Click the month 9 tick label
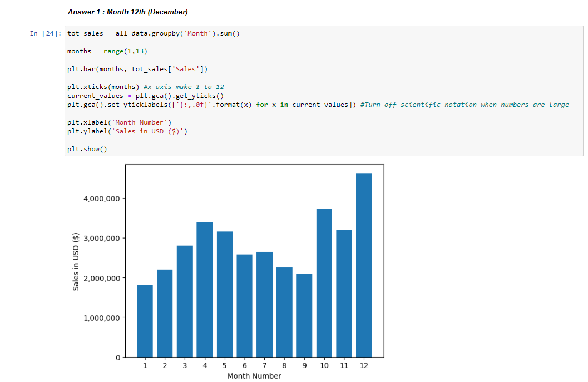The image size is (588, 382). [x=304, y=365]
